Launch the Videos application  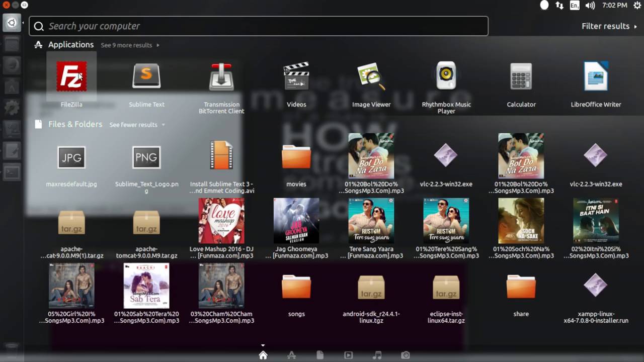[x=296, y=76]
